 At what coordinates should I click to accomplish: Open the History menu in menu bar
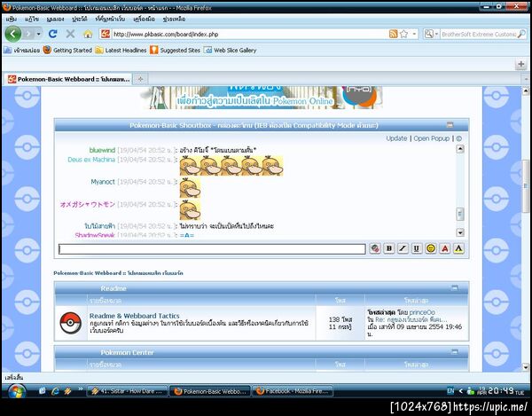pos(80,19)
